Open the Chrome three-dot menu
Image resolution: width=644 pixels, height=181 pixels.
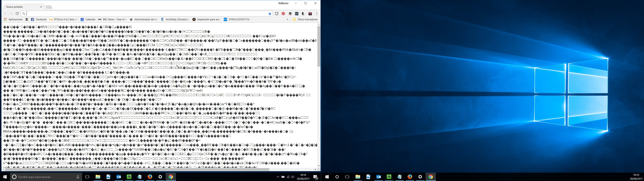317,14
